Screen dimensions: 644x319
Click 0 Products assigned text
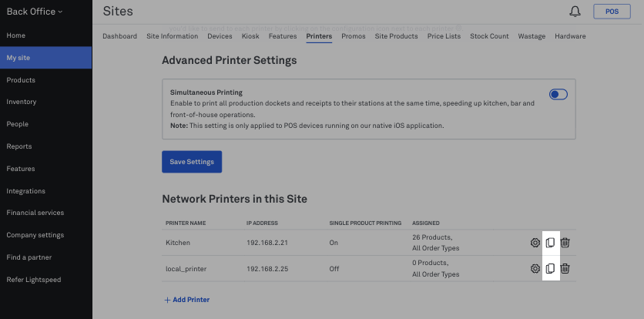pos(430,263)
